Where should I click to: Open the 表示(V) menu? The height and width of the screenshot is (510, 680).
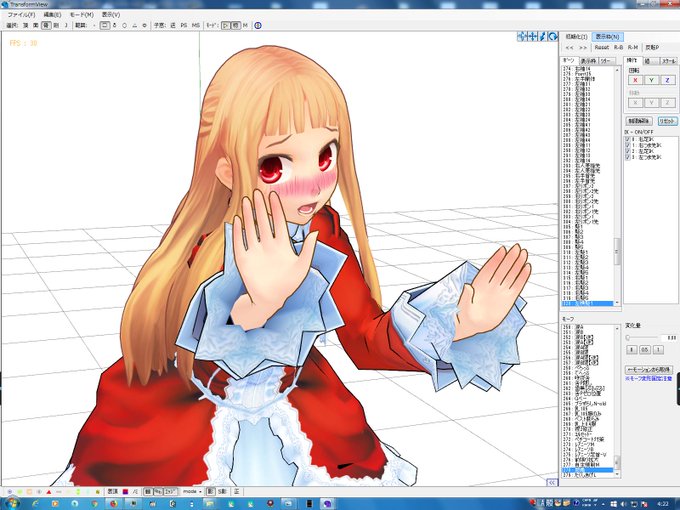point(111,15)
